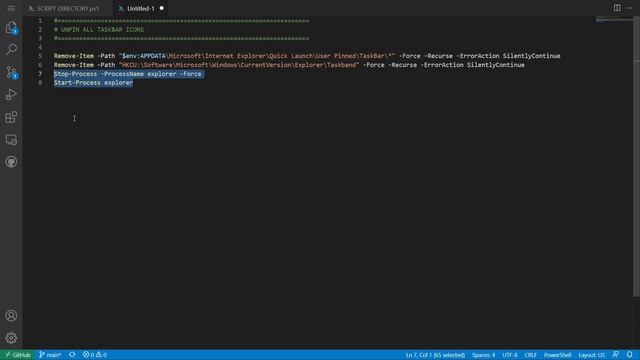Viewport: 640px width, 360px height.
Task: Click the Start-Process explorer line
Action: [93, 83]
